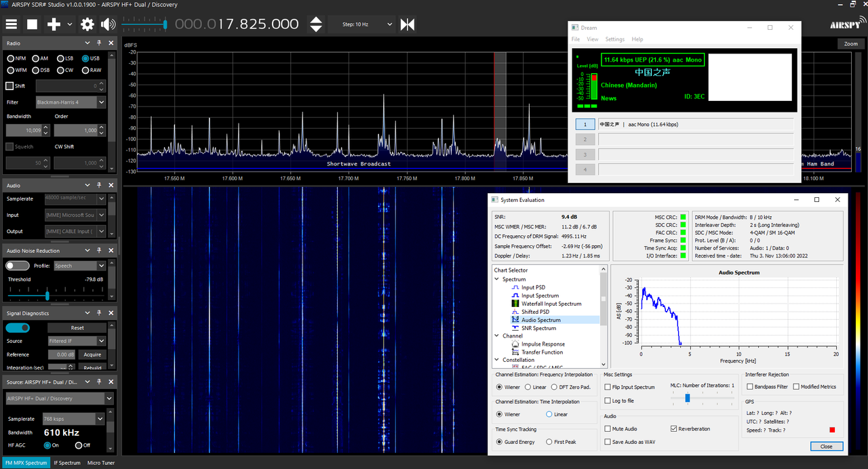
Task: Stop the radio with the square stop icon
Action: click(x=32, y=24)
